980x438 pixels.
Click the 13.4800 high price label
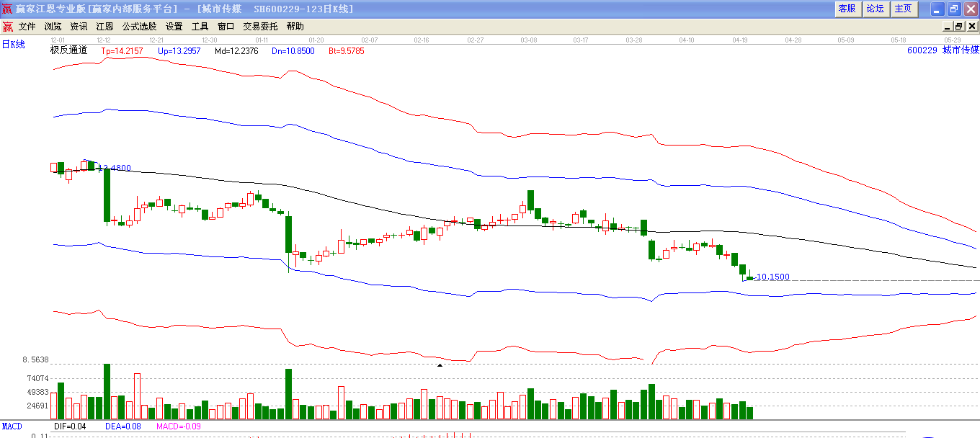pyautogui.click(x=115, y=168)
